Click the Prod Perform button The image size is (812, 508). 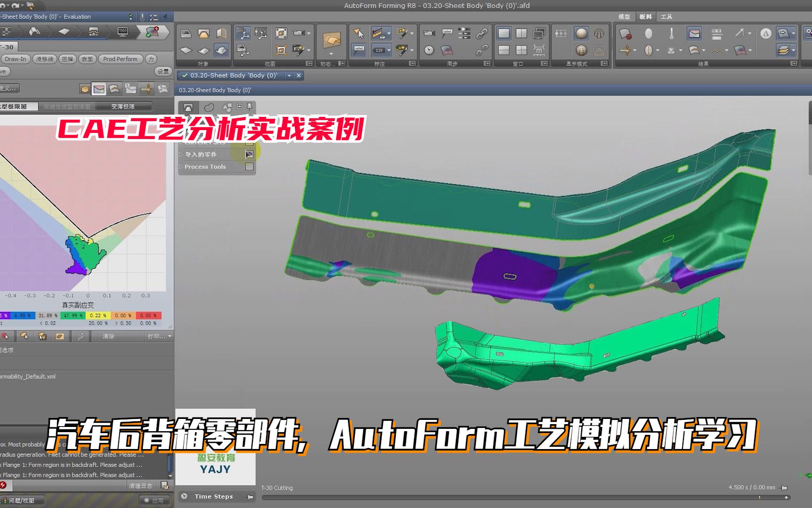[x=121, y=59]
